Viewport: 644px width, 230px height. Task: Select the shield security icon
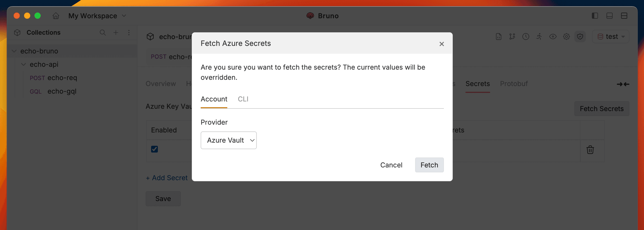click(x=580, y=37)
